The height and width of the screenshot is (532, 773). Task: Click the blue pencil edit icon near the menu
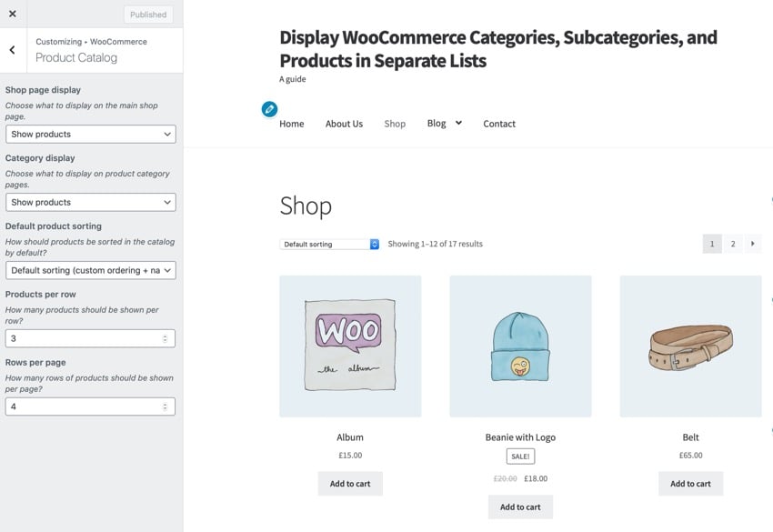click(269, 108)
